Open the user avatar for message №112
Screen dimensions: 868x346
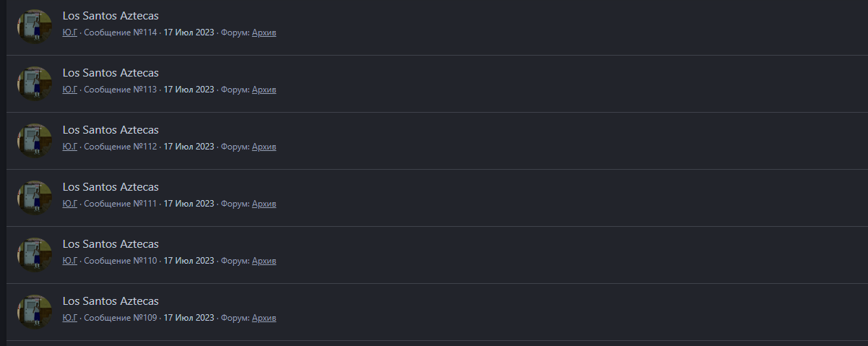pyautogui.click(x=35, y=141)
